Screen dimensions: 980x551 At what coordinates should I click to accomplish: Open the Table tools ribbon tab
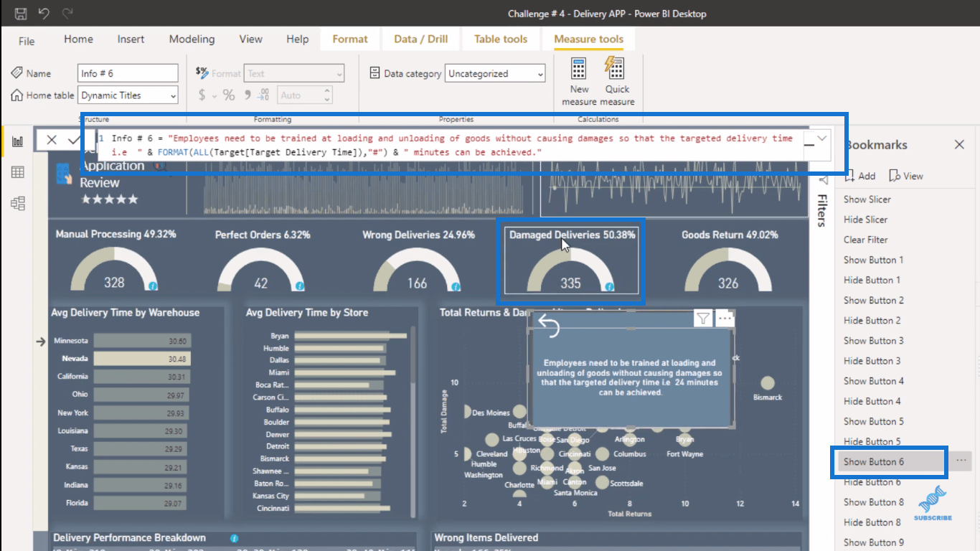tap(501, 39)
